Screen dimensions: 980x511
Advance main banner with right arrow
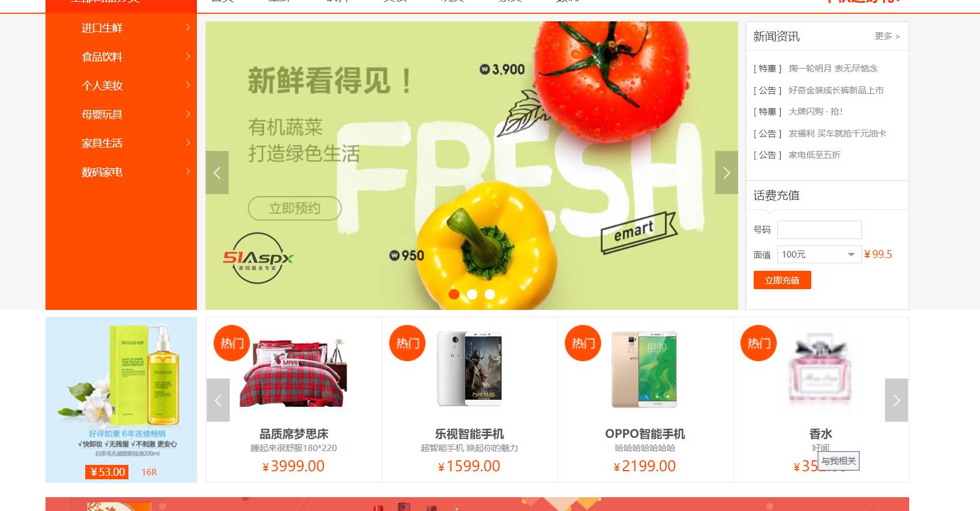(x=726, y=172)
